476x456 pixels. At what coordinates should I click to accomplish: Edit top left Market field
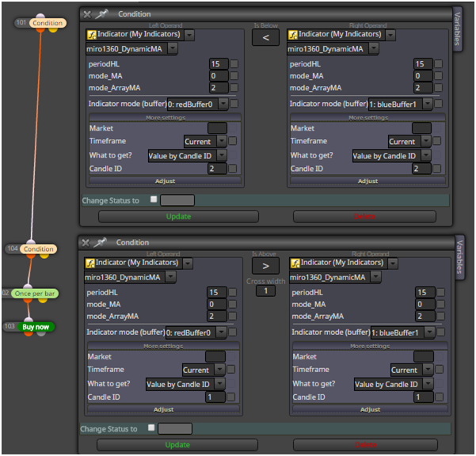coord(217,128)
